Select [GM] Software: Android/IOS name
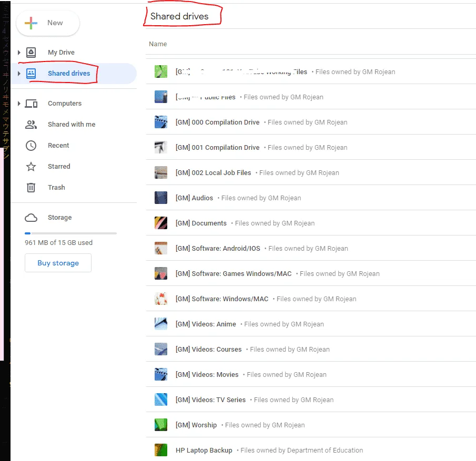The height and width of the screenshot is (461, 476). click(x=218, y=248)
